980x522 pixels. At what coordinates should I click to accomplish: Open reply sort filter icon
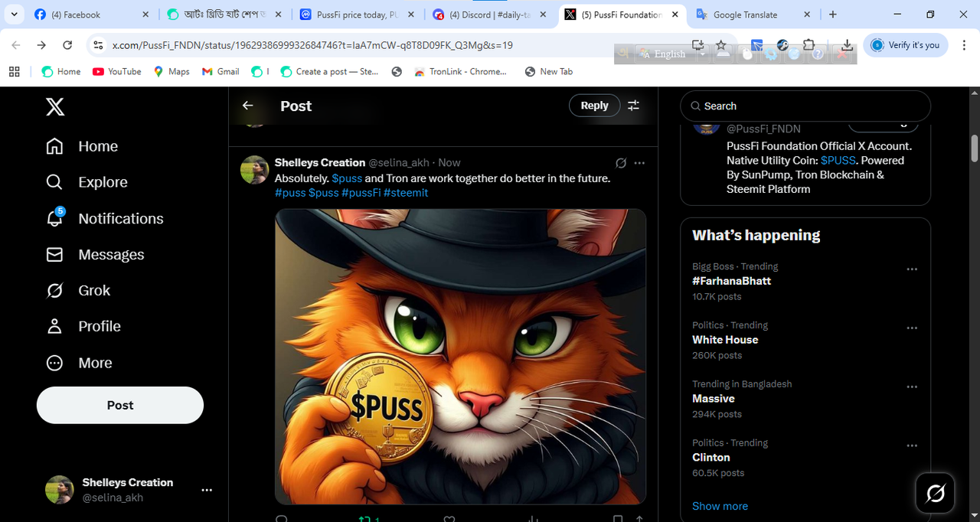coord(633,106)
